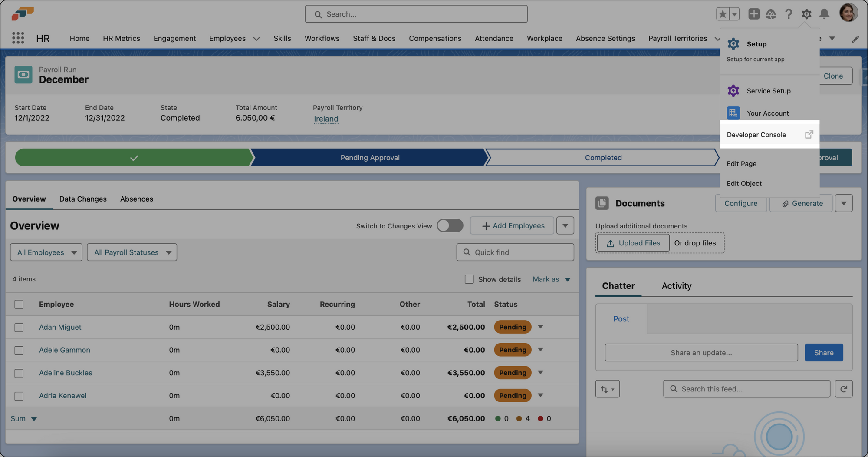Image resolution: width=868 pixels, height=457 pixels.
Task: Select the checkbox for Adan Miguet
Action: point(19,328)
